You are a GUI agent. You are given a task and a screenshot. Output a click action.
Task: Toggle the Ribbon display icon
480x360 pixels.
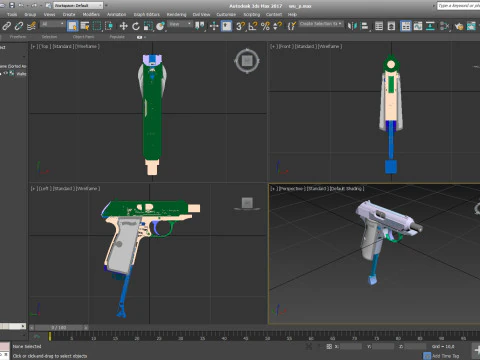tap(406, 26)
